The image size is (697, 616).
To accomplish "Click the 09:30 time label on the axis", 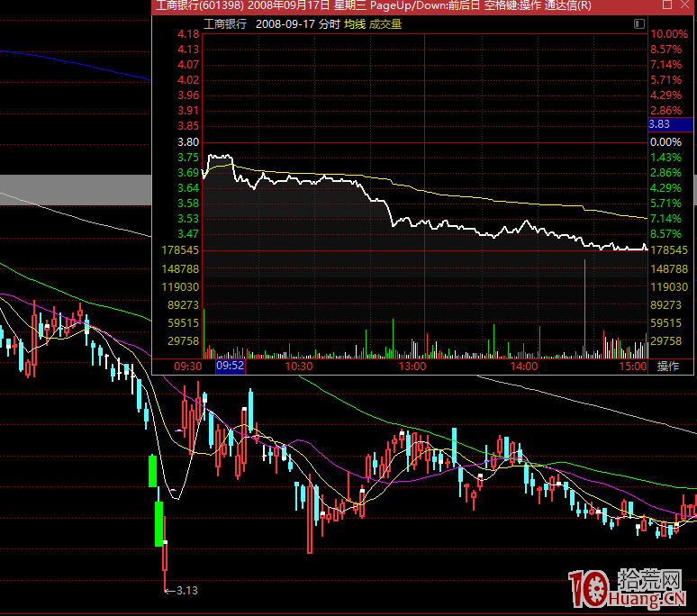I will 187,367.
